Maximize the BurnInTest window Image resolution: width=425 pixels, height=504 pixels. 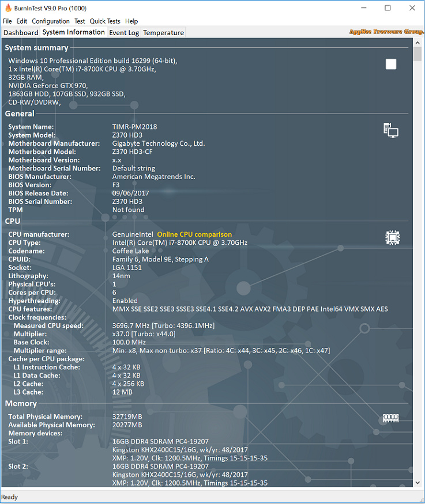(388, 8)
